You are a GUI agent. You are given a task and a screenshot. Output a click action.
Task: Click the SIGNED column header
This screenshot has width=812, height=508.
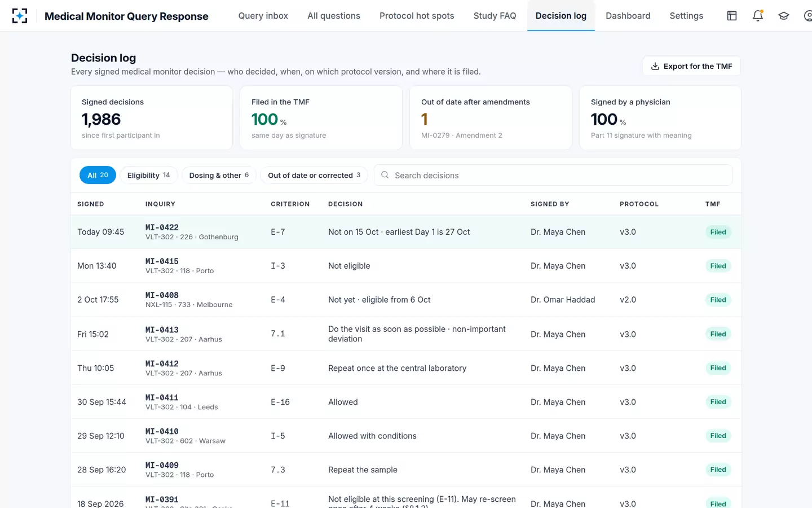tap(91, 204)
